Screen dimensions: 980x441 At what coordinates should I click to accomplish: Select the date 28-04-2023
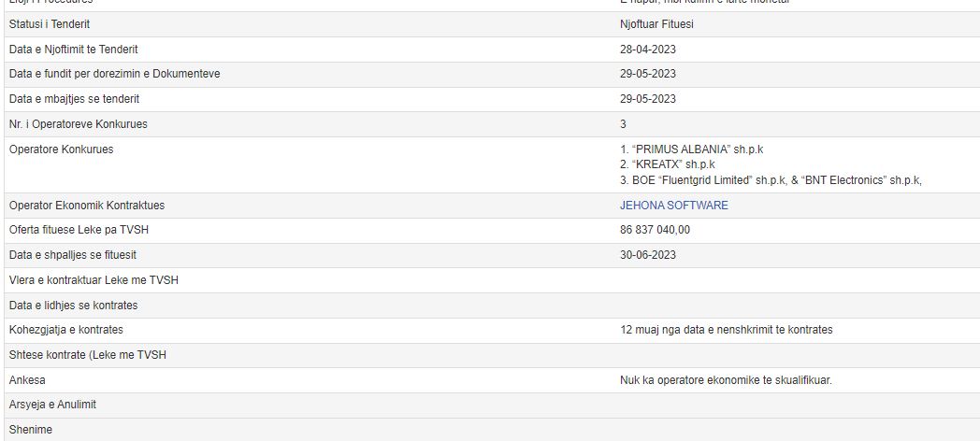point(647,50)
